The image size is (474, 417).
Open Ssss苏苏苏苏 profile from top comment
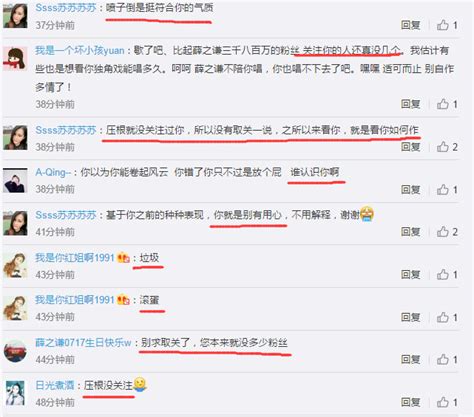click(x=66, y=8)
